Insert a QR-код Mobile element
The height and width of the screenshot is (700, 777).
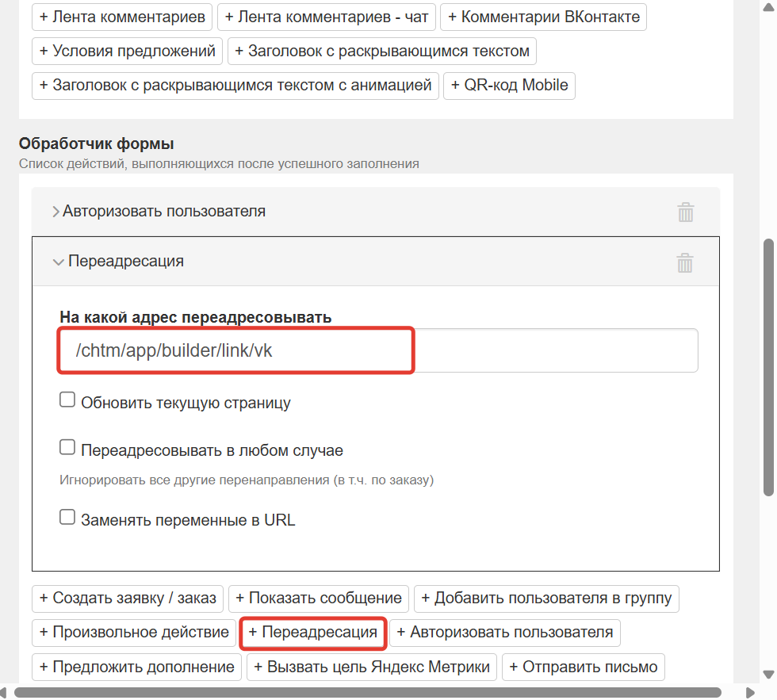pos(509,86)
